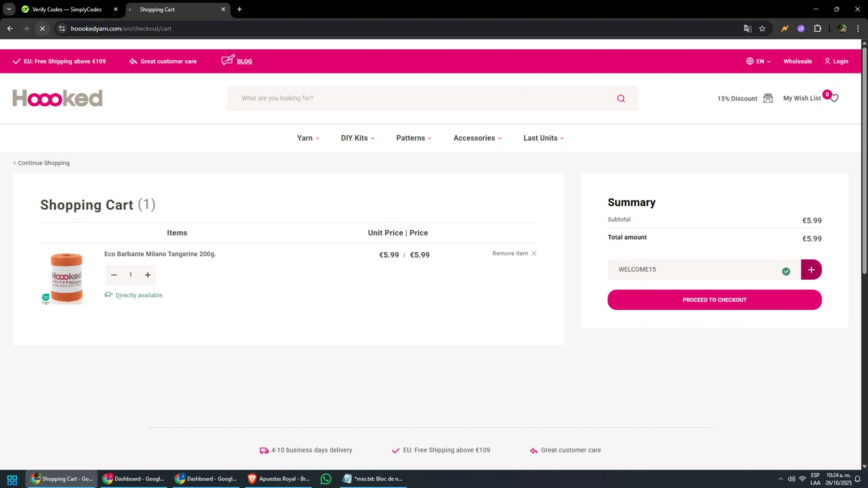Click the Hoooked logo
The height and width of the screenshot is (488, 868).
tap(57, 98)
